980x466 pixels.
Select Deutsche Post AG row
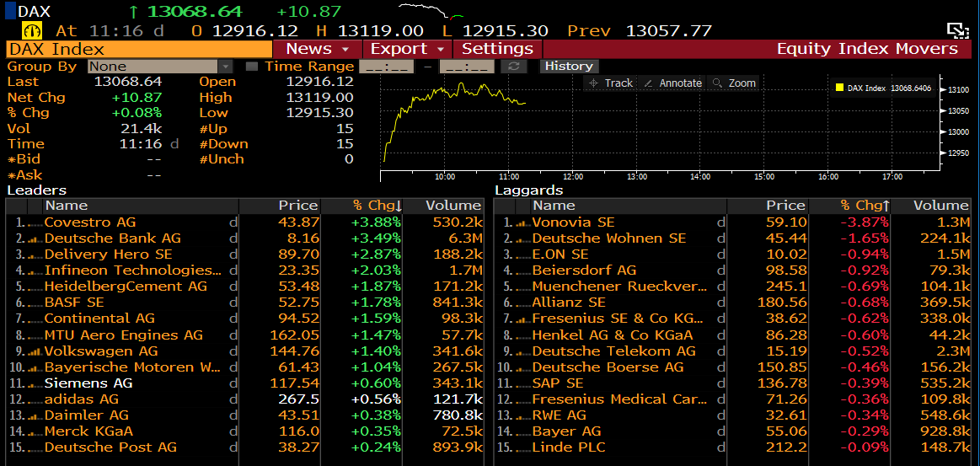[x=244, y=448]
